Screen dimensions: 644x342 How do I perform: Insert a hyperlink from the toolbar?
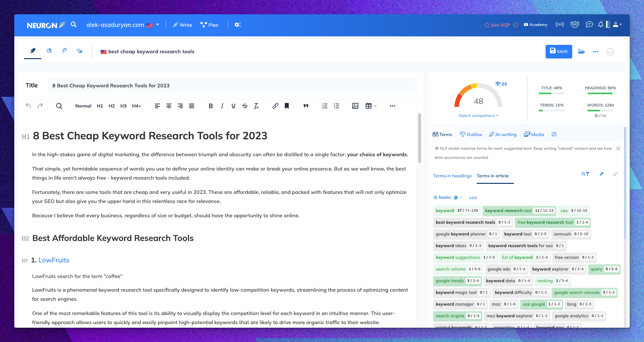point(275,106)
